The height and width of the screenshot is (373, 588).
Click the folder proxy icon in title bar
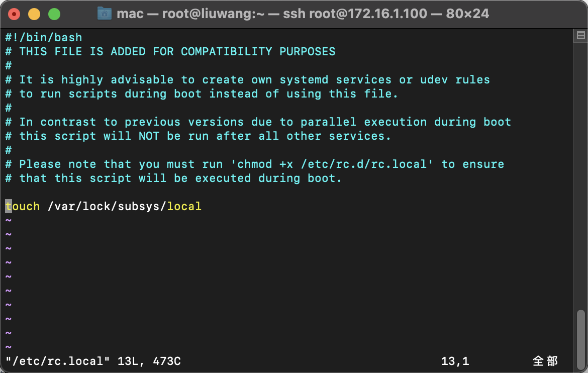click(x=104, y=13)
